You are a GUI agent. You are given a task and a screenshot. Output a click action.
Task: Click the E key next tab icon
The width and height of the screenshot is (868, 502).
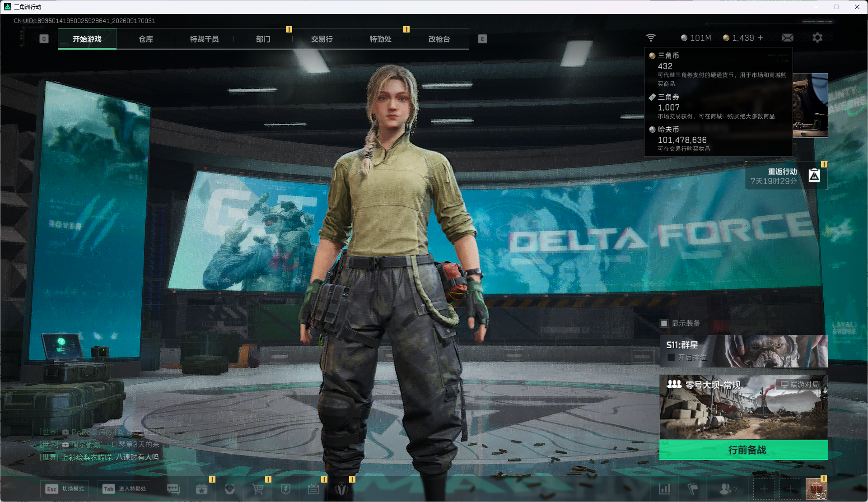click(482, 39)
